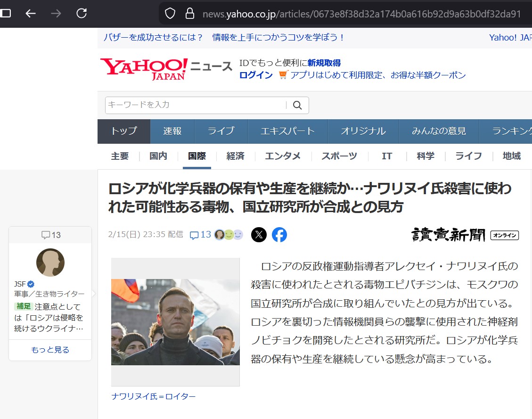Reload the page with refresh icon
The height and width of the screenshot is (419, 532).
(x=82, y=13)
